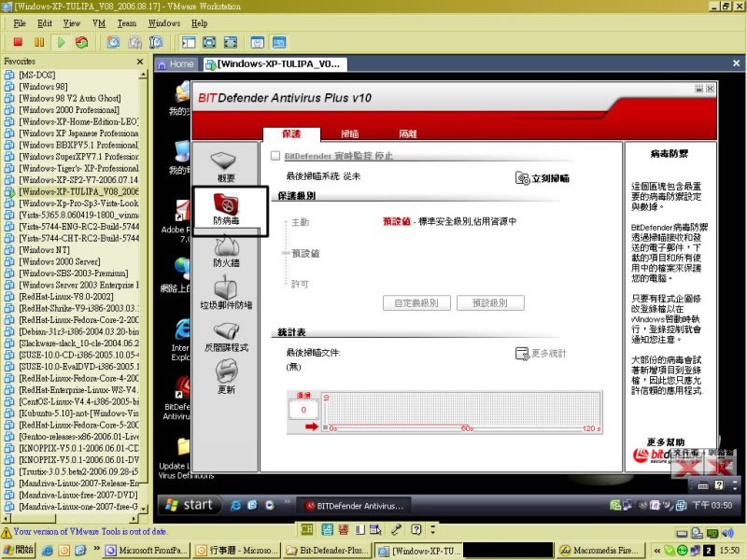
Task: Switch to the 隔離 tab in BitDefender
Action: (x=408, y=133)
